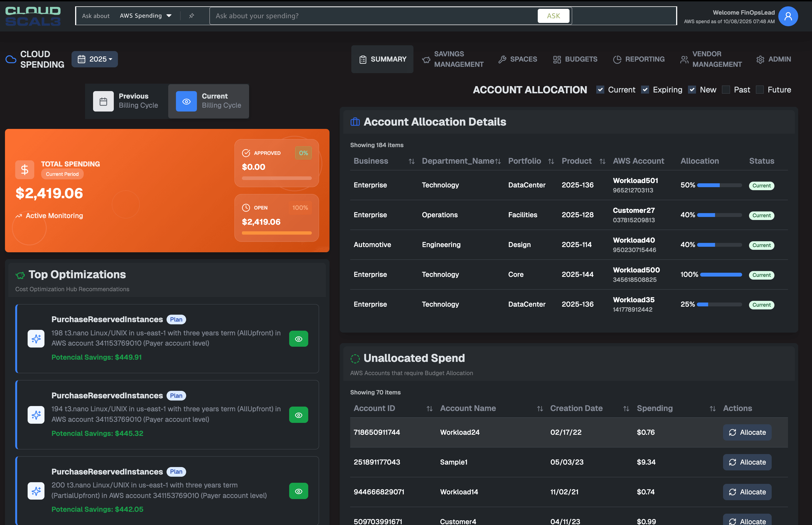Pin the question bar using pin icon

191,16
